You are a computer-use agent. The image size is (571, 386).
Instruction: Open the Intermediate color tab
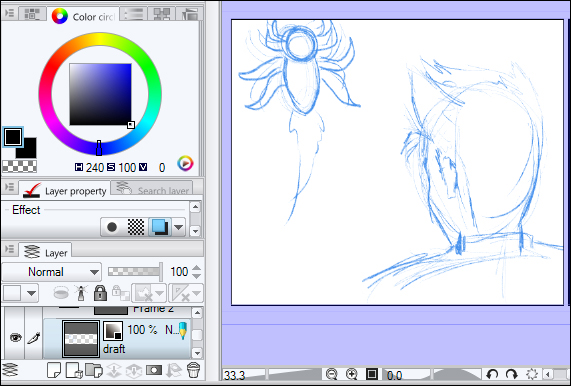pyautogui.click(x=161, y=14)
